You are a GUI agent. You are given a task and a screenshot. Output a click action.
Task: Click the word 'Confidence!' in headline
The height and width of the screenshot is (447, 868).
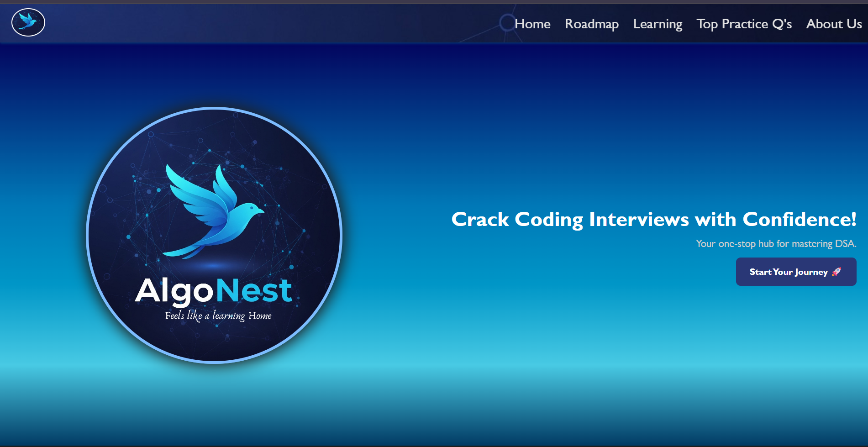point(799,220)
